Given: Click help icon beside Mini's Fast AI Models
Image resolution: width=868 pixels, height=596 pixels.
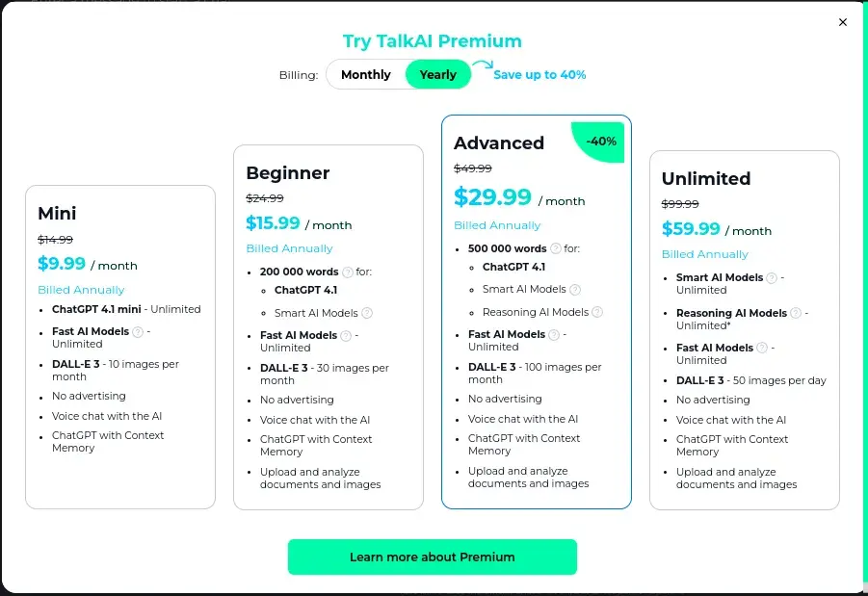Looking at the screenshot, I should (138, 332).
